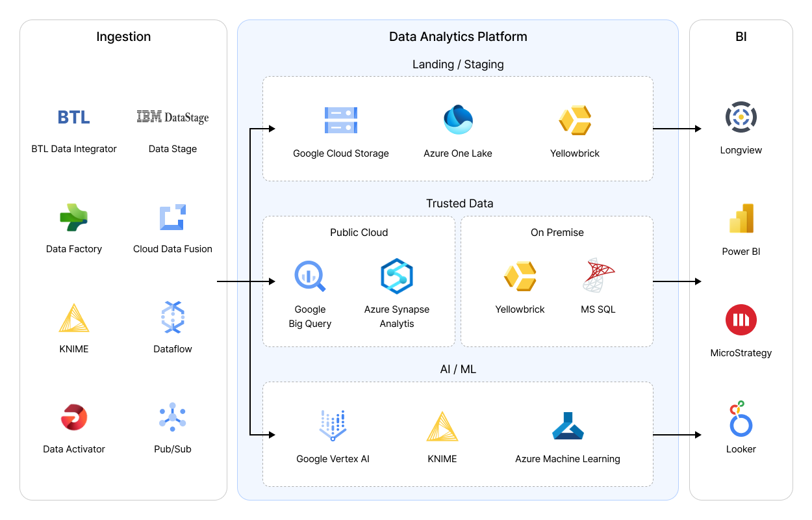The image size is (812, 520).
Task: Select the "Public Cloud" group label
Action: [x=359, y=233]
